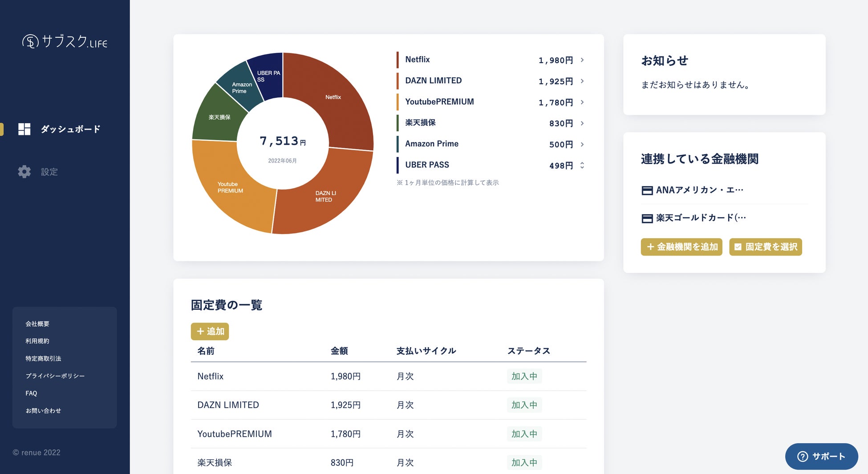Click the question mark support icon

[803, 456]
